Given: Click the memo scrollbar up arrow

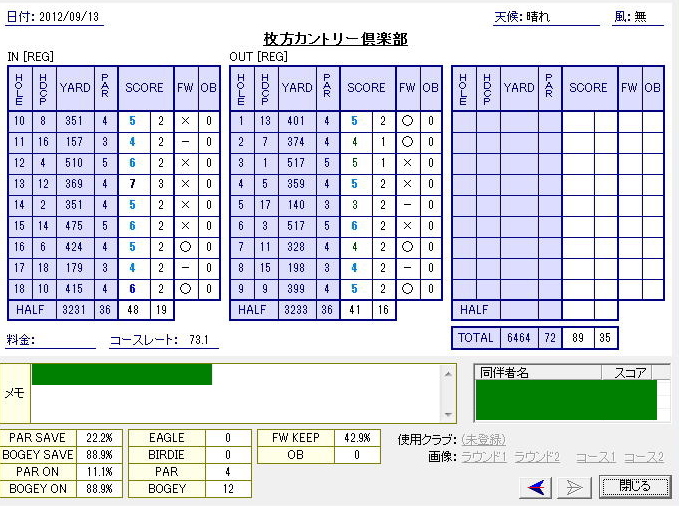Looking at the screenshot, I should [x=448, y=373].
